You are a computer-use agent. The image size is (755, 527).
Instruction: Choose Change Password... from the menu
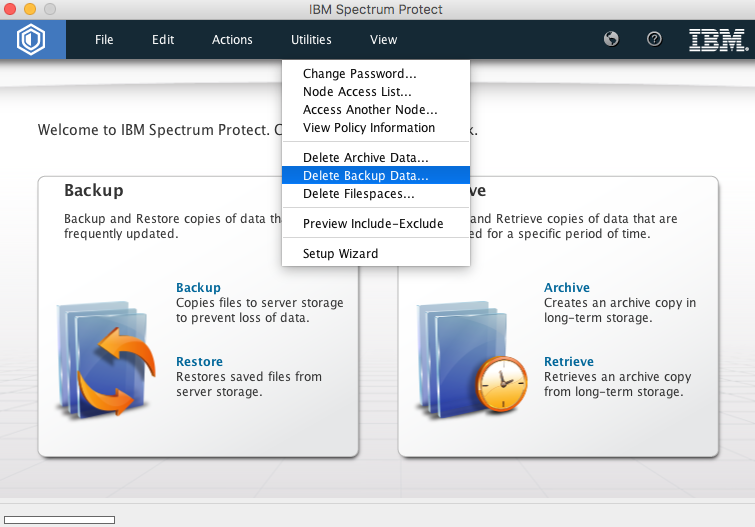pyautogui.click(x=376, y=74)
